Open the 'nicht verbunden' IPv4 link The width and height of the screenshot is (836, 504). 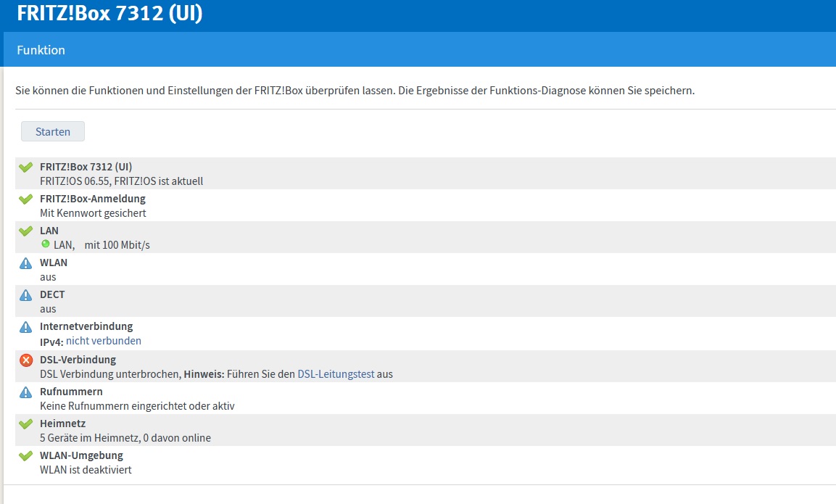click(104, 341)
